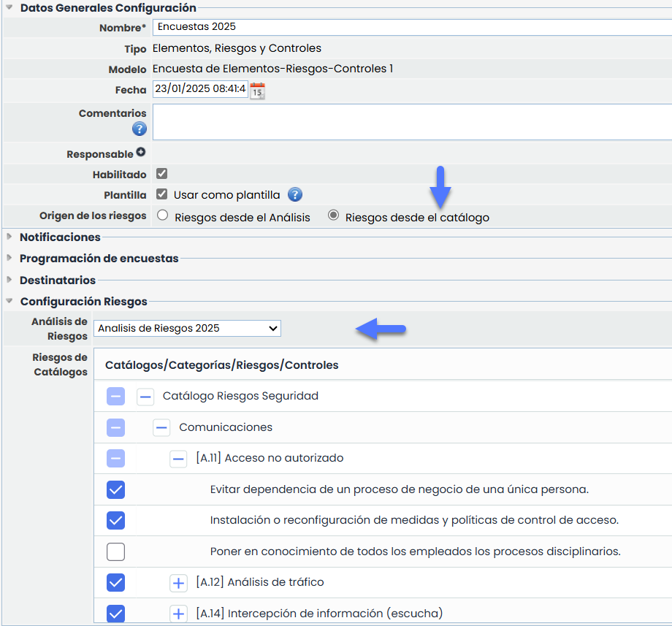Click into the Comentarios text area
Image resolution: width=672 pixels, height=626 pixels.
(409, 122)
